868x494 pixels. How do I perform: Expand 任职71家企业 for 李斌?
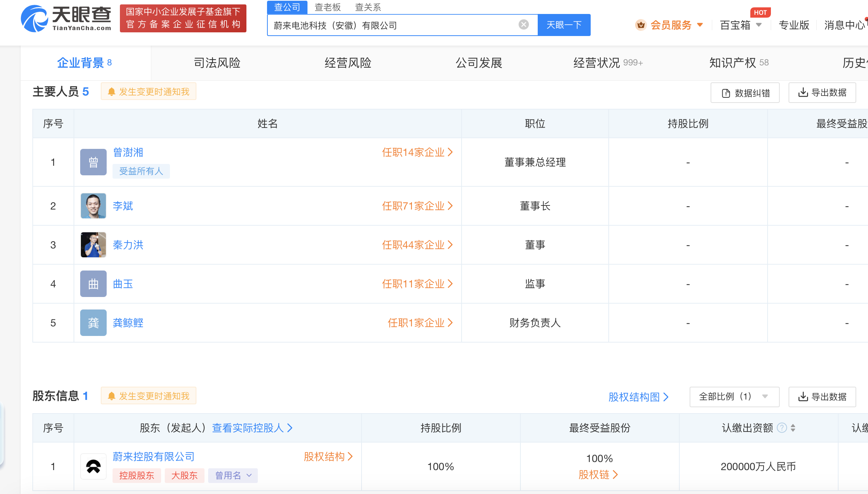[417, 206]
